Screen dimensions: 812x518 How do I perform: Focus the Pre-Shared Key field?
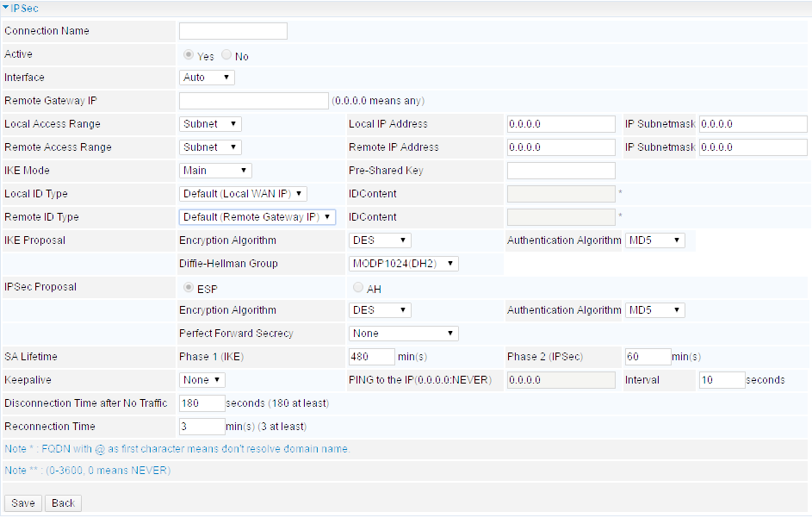tap(561, 171)
